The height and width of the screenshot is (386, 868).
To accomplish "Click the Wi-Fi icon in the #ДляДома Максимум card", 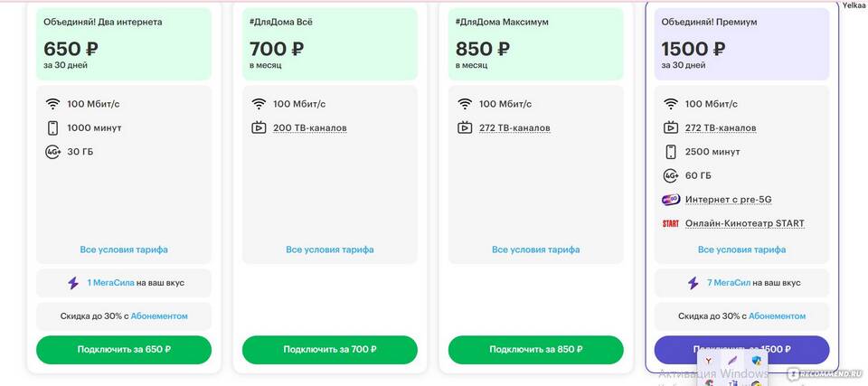I will coord(465,104).
